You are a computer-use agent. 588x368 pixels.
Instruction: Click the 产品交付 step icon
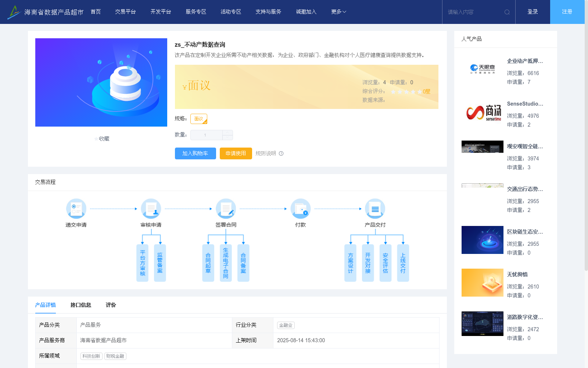pos(375,209)
